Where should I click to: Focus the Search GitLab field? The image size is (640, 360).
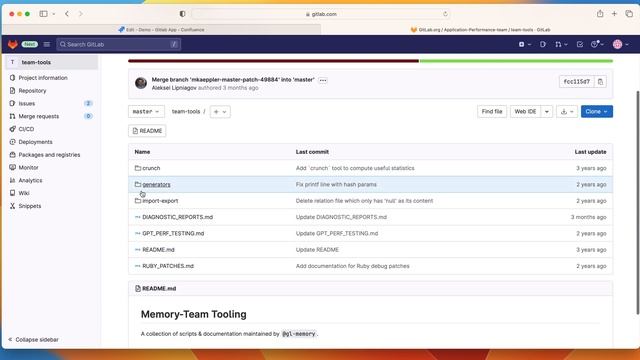coord(119,44)
